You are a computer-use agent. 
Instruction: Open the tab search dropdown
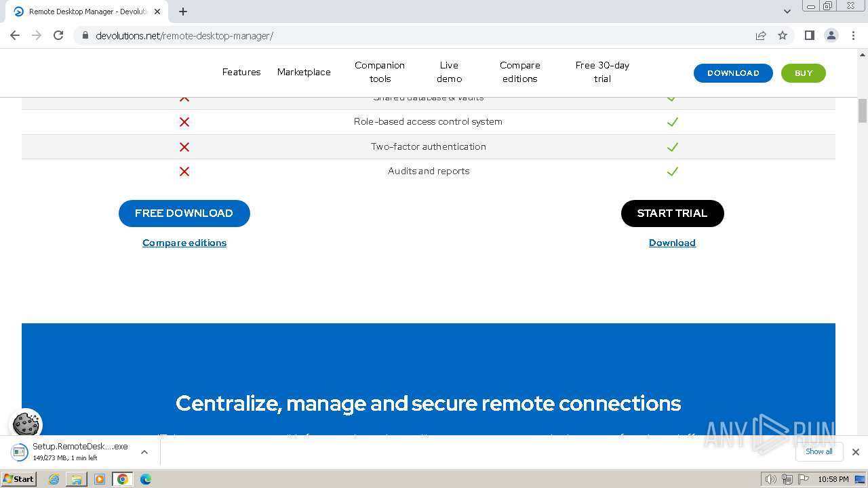787,12
